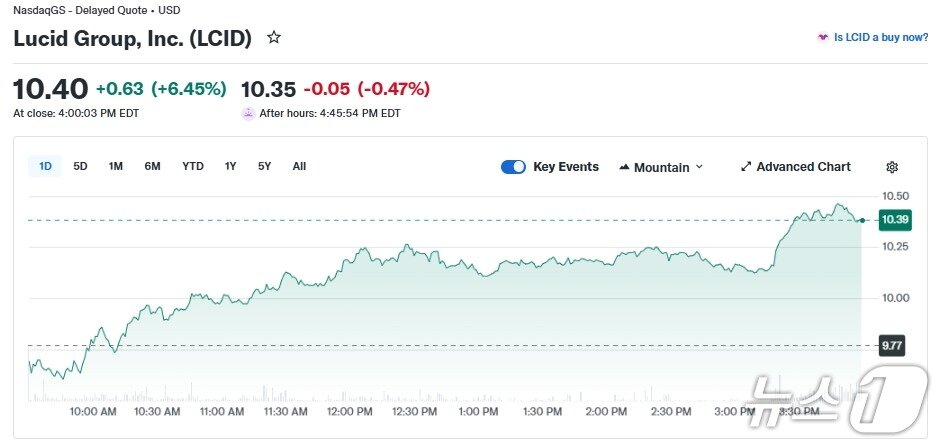Show the All time range
The height and width of the screenshot is (447, 942).
pos(299,167)
